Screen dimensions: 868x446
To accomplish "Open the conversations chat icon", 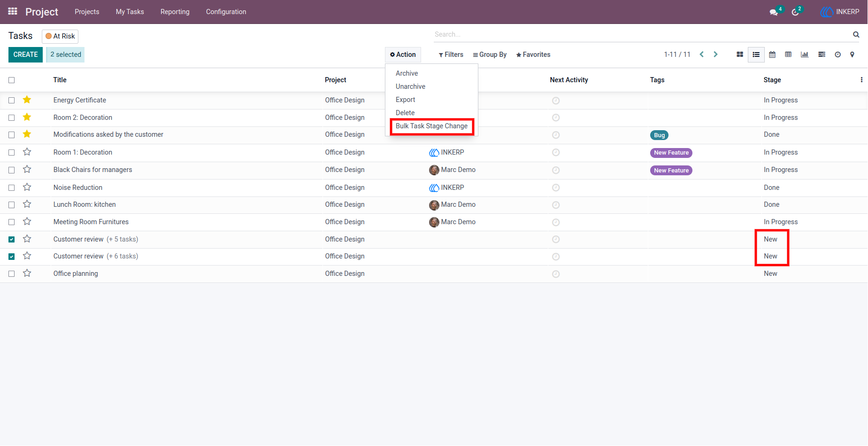I will point(774,12).
